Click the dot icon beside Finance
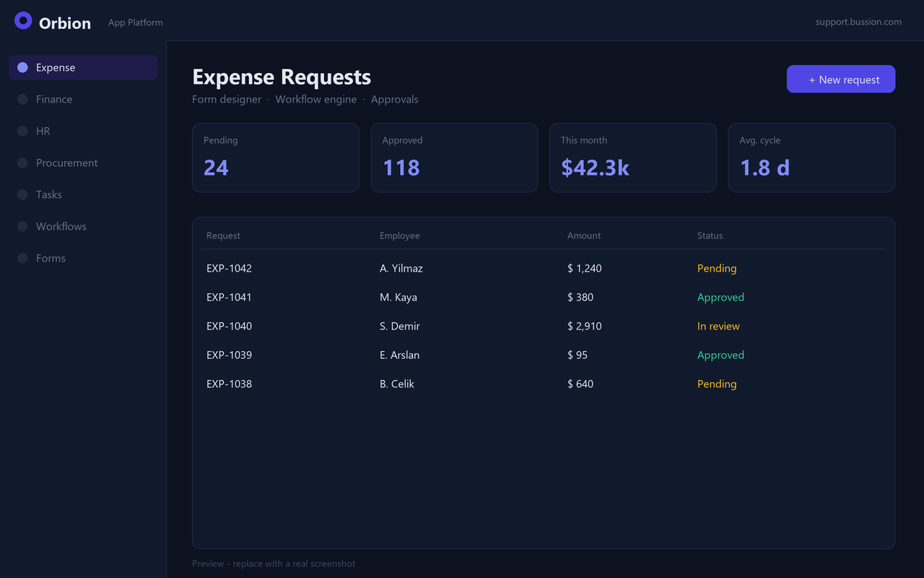The width and height of the screenshot is (924, 578). click(x=22, y=99)
